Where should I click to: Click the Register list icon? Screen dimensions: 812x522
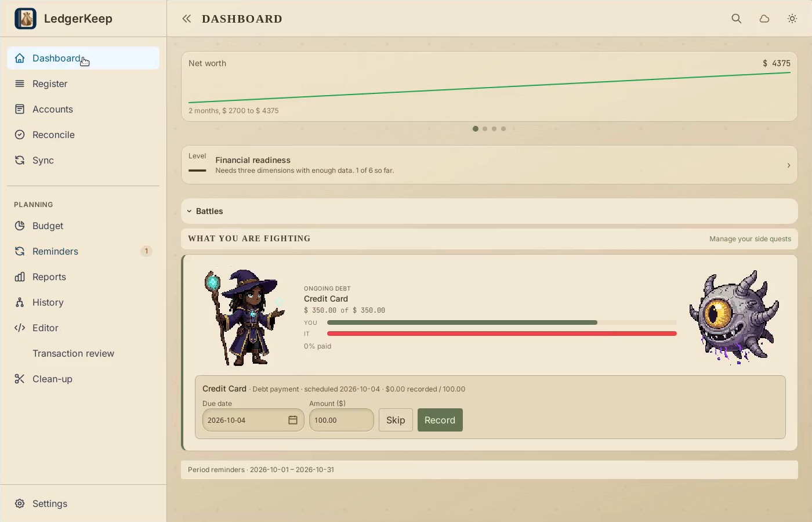20,84
